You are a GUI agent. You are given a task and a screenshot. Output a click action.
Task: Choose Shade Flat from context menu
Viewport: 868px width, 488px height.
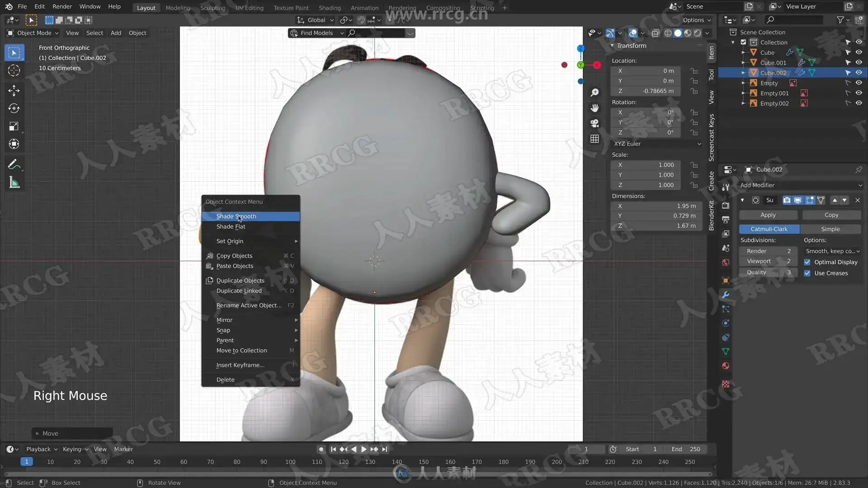pos(231,226)
